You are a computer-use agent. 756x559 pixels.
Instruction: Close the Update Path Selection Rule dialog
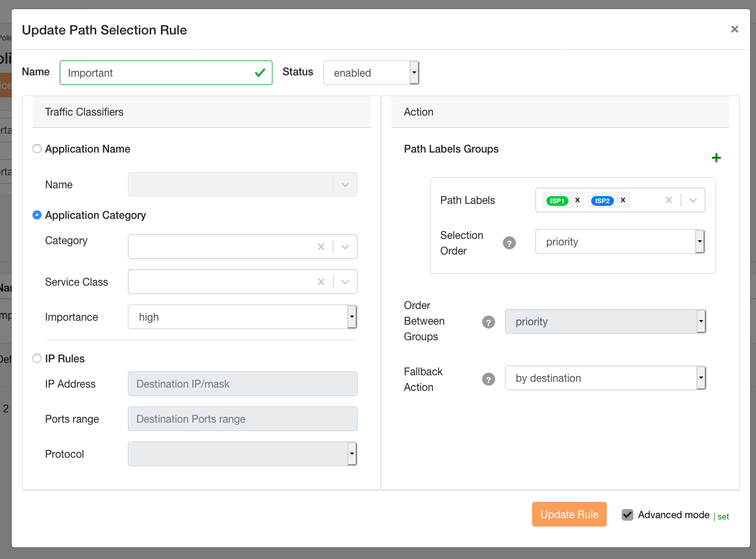[735, 29]
